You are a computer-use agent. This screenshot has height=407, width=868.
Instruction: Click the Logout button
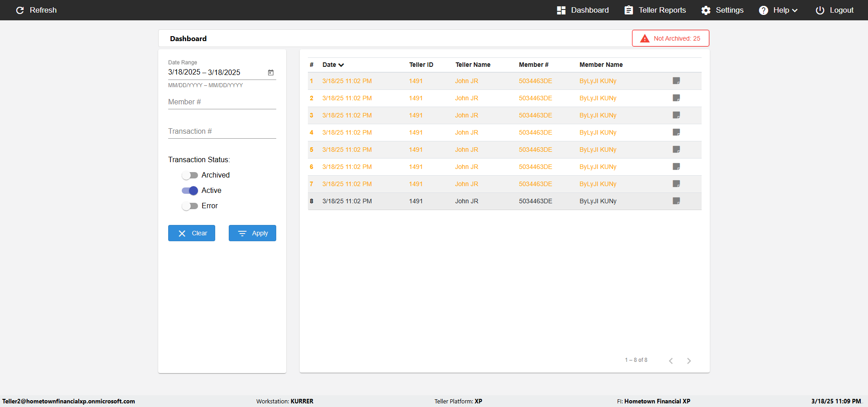(835, 10)
